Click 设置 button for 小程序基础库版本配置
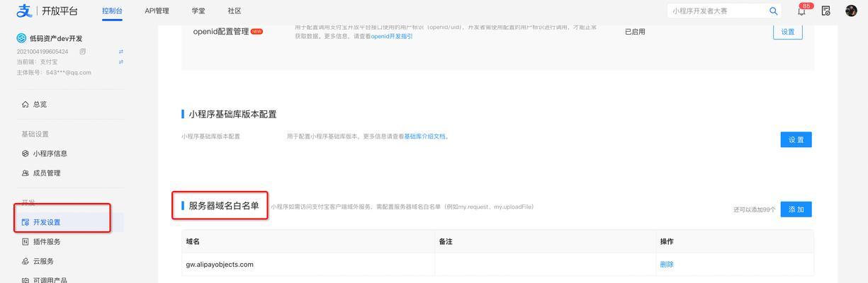The width and height of the screenshot is (868, 283). (x=796, y=139)
